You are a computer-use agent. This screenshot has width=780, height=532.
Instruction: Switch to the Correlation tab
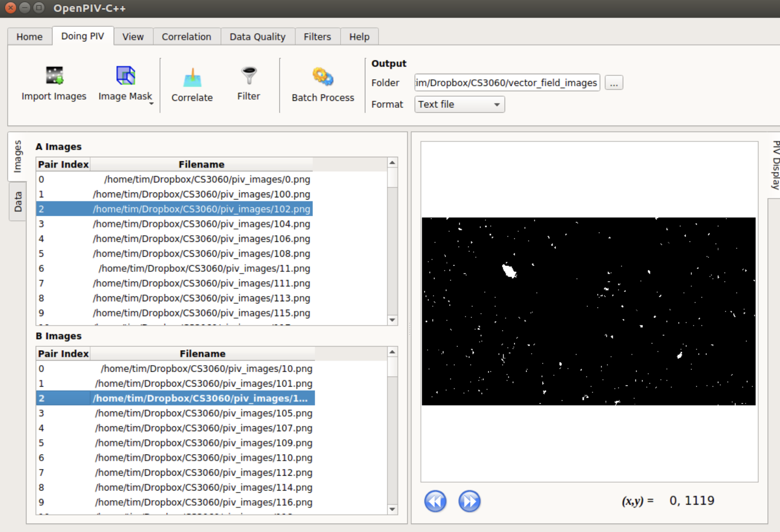[186, 37]
